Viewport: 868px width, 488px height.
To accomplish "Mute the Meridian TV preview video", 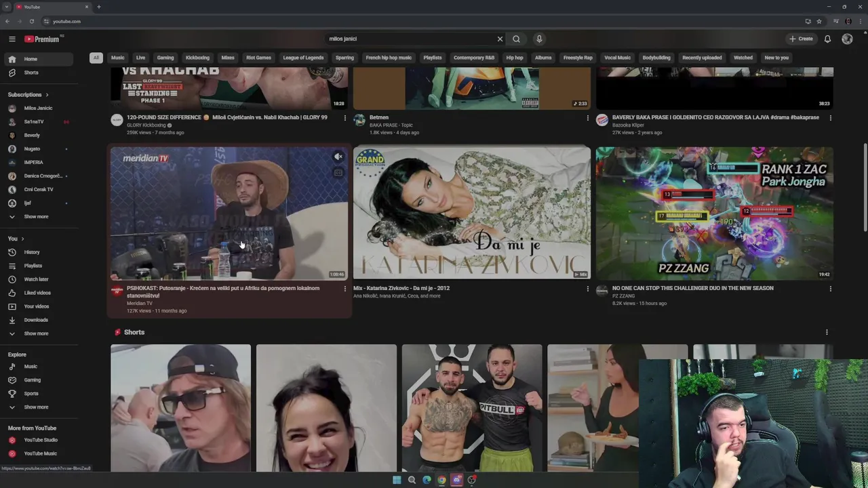I will point(338,157).
